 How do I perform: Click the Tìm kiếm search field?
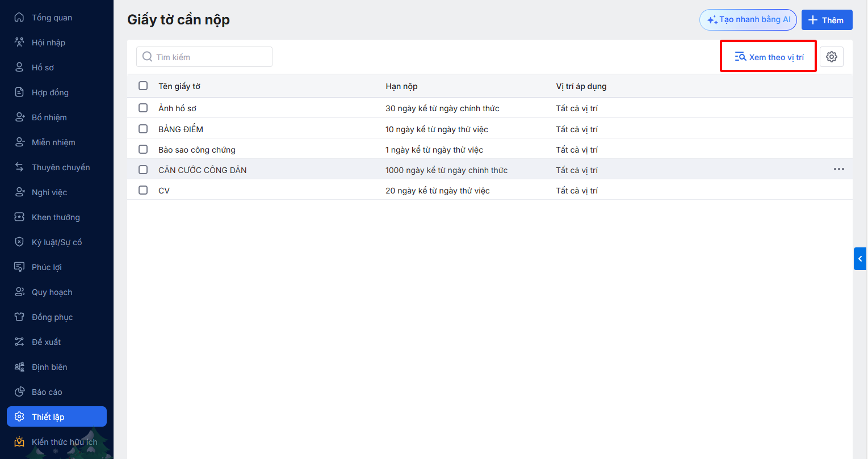(204, 57)
